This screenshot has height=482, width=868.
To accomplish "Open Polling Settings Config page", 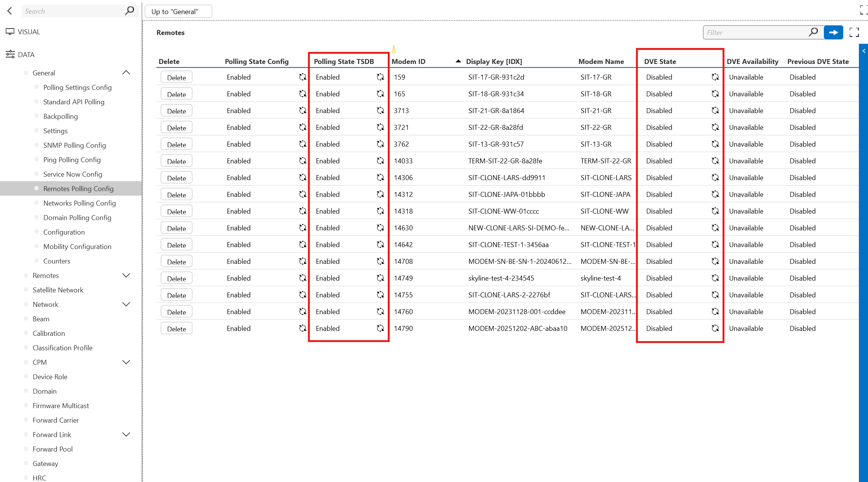I will click(x=77, y=87).
